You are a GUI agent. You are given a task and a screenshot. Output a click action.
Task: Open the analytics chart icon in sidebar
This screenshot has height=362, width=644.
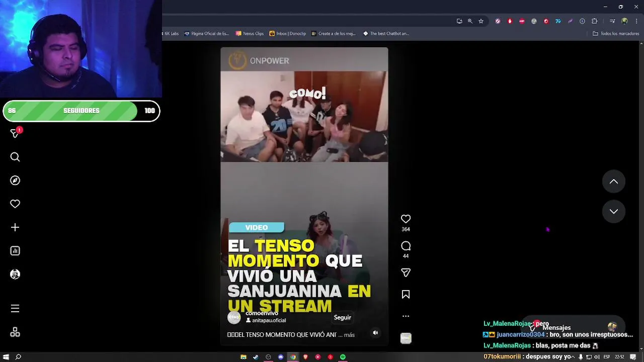point(15,251)
